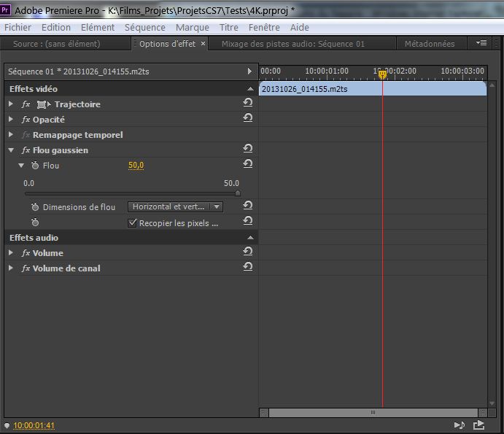Image resolution: width=504 pixels, height=434 pixels.
Task: Click the marker dot beside timecode
Action: [7, 425]
